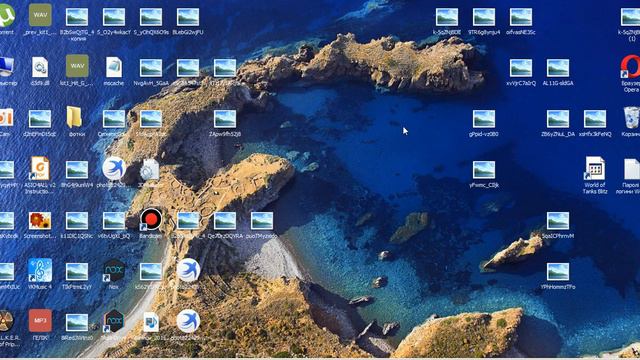
Task: Click the mscache file icon
Action: pos(114,67)
